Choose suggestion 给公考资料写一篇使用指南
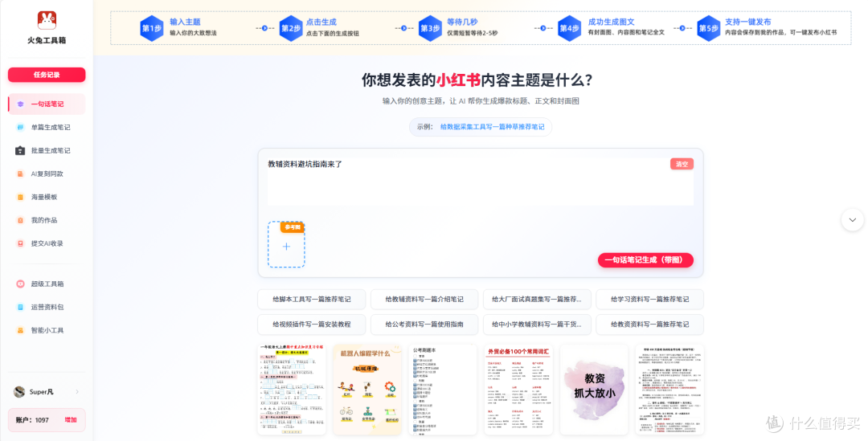 (424, 325)
